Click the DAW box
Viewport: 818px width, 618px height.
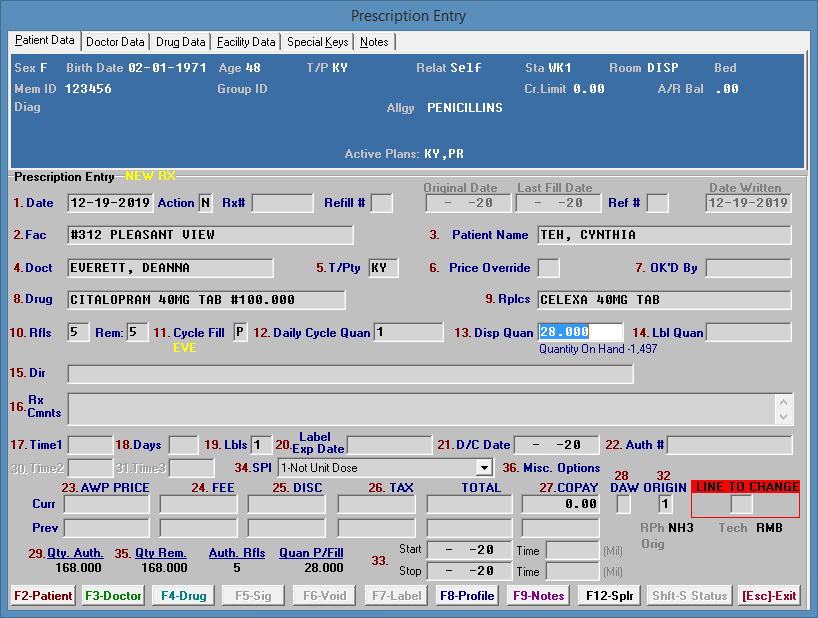(x=623, y=504)
